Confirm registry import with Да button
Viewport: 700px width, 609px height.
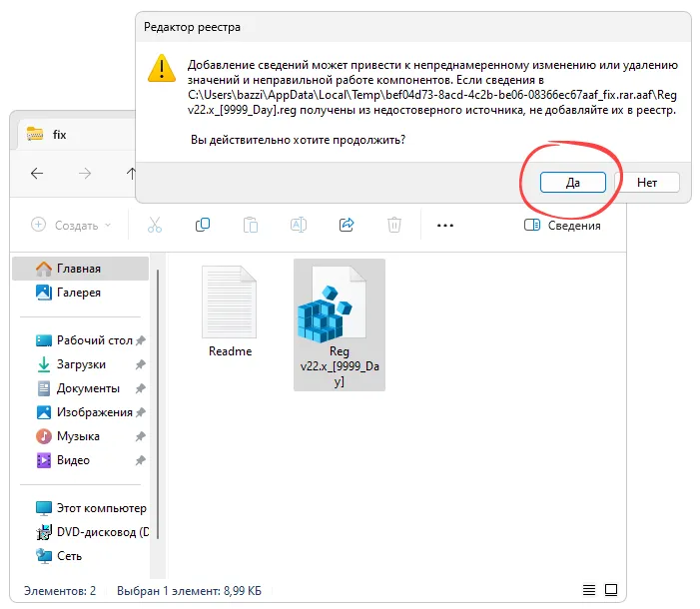[573, 182]
